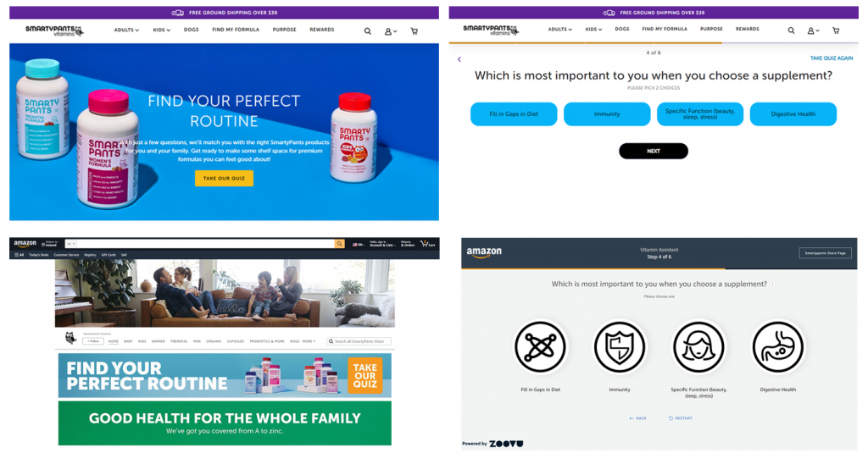Open the account dropdown in top-left header
This screenshot has height=453, width=868.
tap(391, 31)
